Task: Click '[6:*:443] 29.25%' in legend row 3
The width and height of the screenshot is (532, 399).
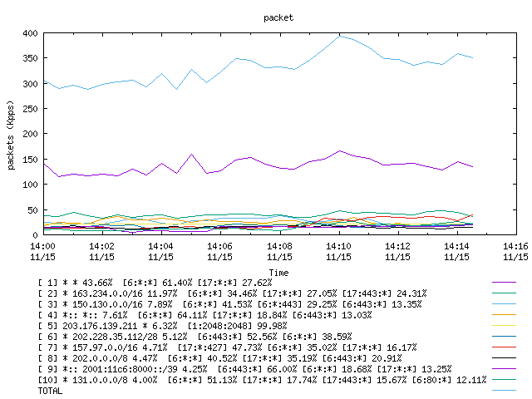Action: tap(298, 304)
